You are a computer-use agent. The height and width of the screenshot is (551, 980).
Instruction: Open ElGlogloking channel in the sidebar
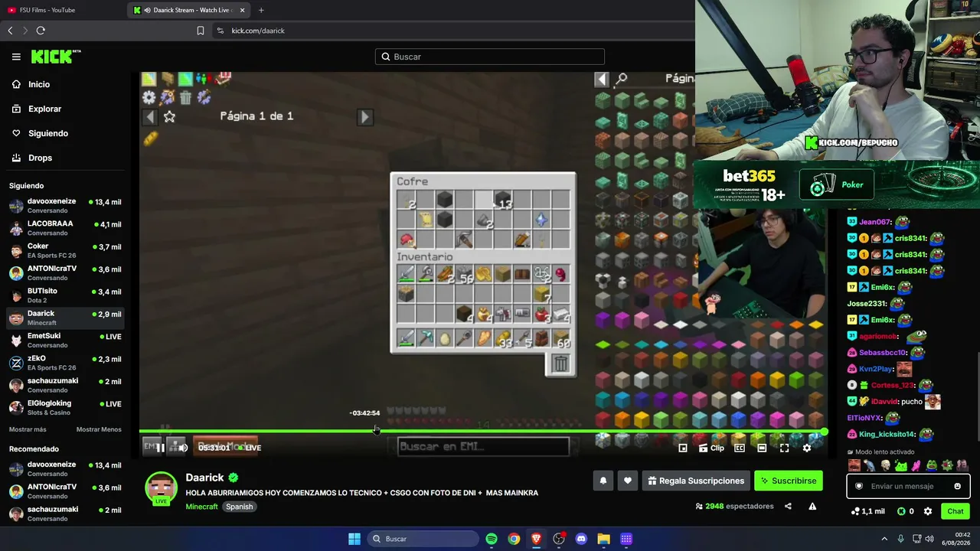(x=66, y=407)
